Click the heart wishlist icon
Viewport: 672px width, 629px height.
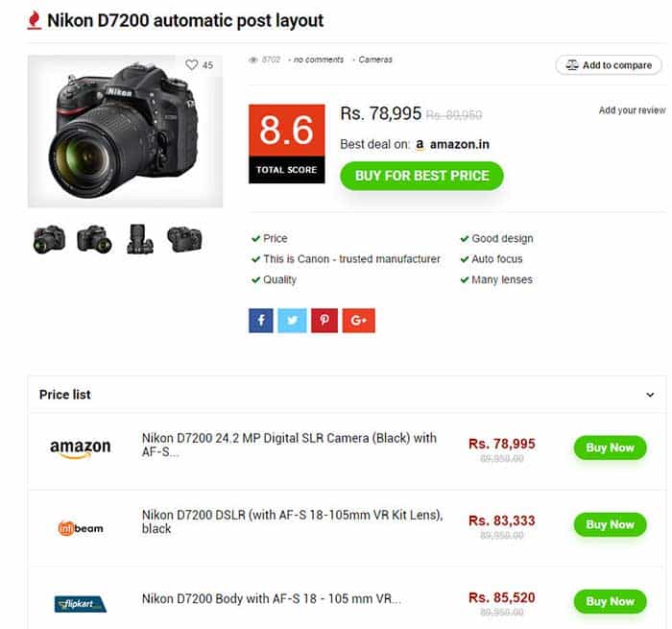(x=192, y=64)
